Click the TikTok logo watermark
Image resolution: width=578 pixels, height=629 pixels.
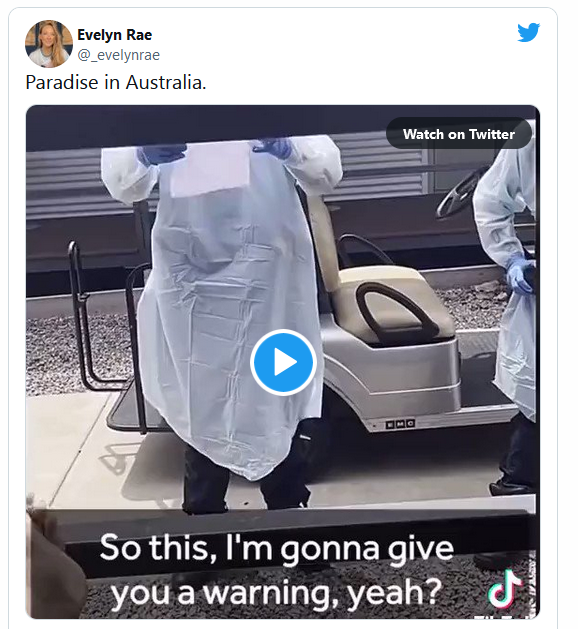[505, 589]
